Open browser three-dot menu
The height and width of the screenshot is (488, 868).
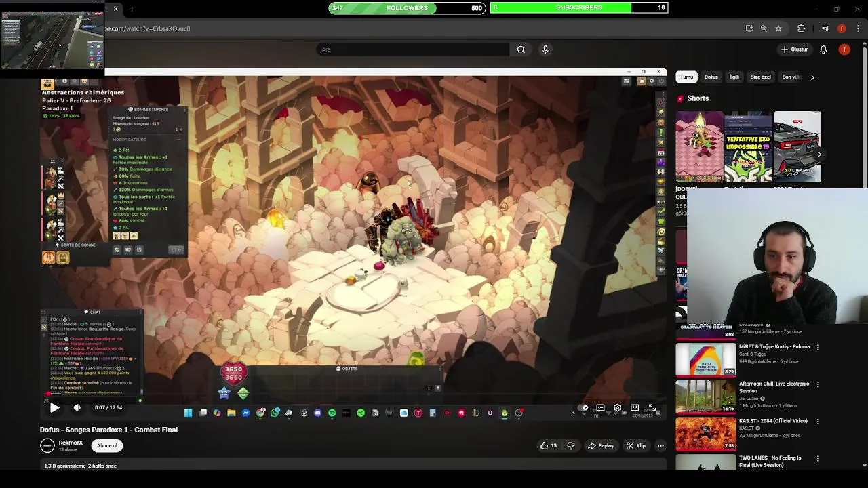(x=858, y=28)
